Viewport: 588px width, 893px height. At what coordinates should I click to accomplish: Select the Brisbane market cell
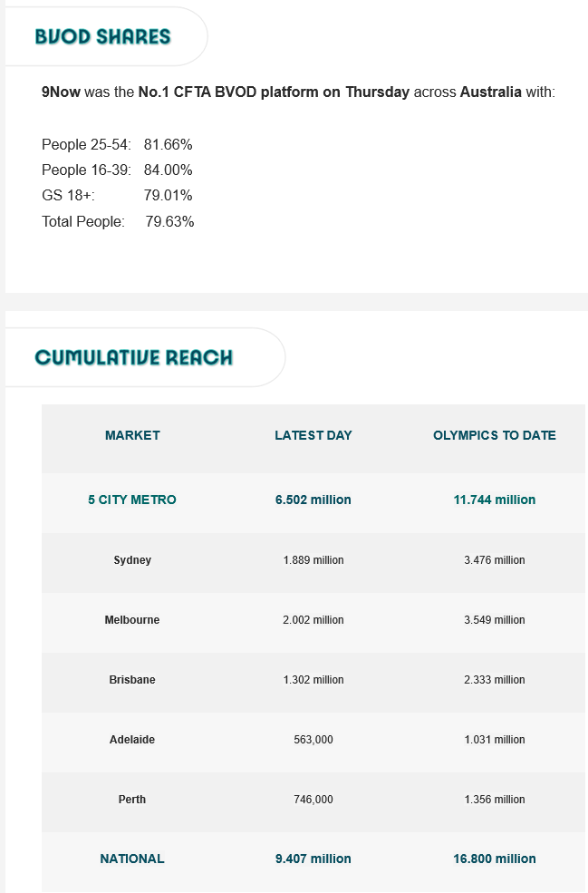132,680
